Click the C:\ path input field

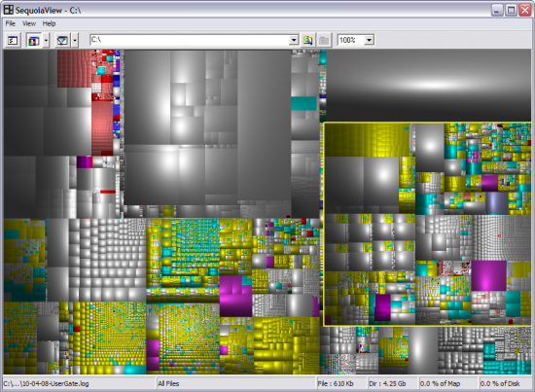pyautogui.click(x=190, y=40)
